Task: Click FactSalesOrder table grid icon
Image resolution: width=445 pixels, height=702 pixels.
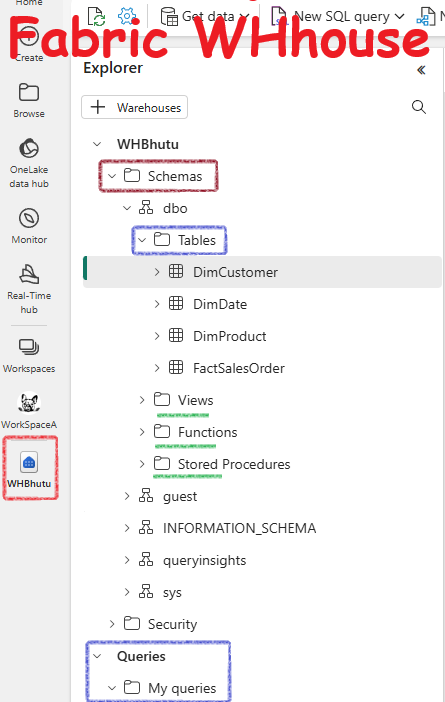Action: [176, 368]
